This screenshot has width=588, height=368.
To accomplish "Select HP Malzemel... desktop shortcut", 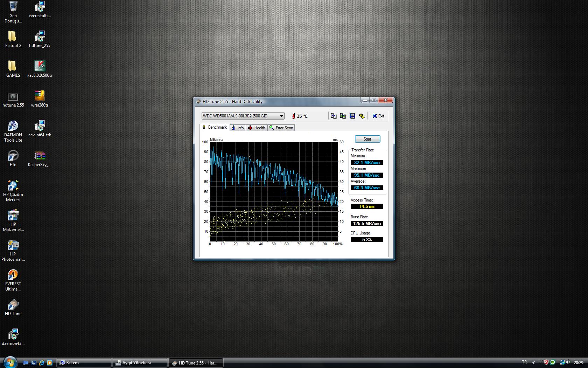I will pyautogui.click(x=13, y=220).
